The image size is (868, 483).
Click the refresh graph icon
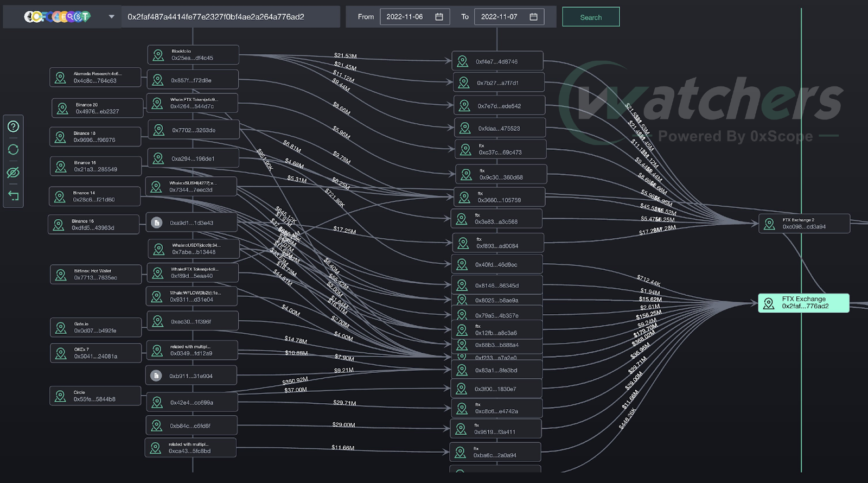coord(13,149)
